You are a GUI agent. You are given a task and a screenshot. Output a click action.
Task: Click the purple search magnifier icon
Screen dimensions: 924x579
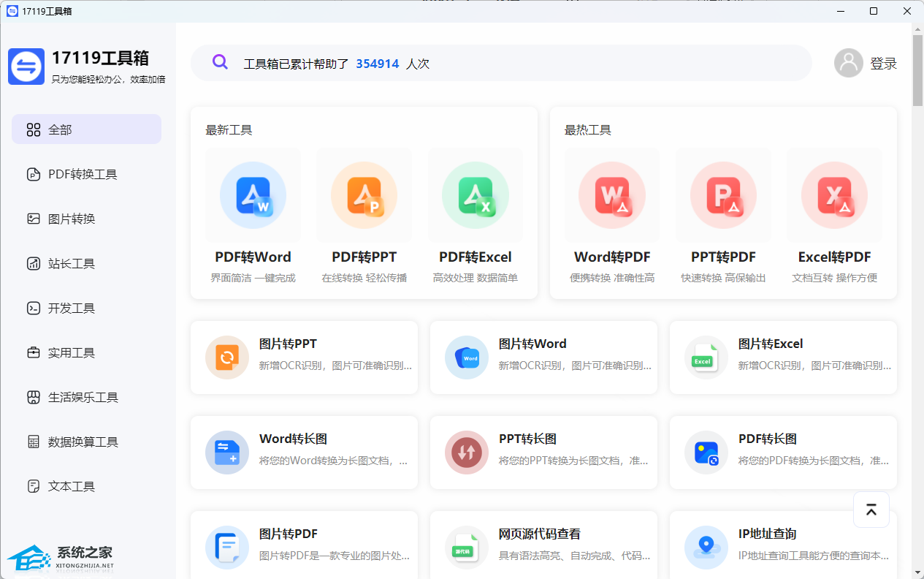pyautogui.click(x=220, y=62)
